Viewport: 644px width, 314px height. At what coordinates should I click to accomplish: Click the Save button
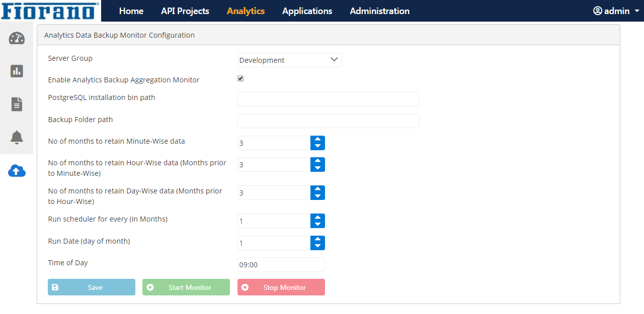click(92, 287)
